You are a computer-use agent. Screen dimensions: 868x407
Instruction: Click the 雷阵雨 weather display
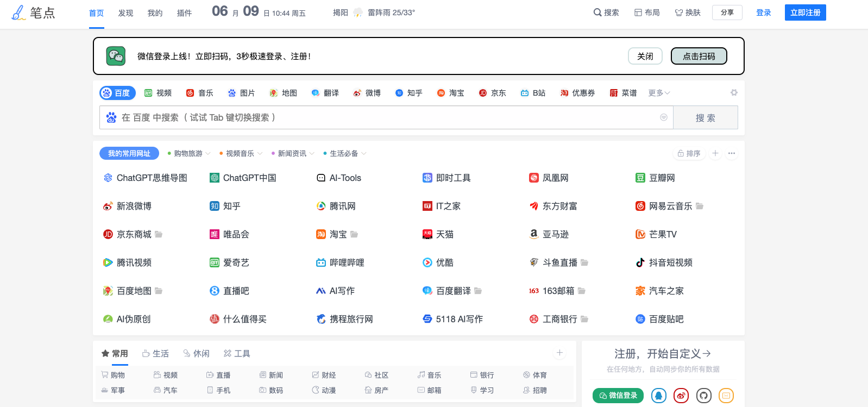pos(383,12)
